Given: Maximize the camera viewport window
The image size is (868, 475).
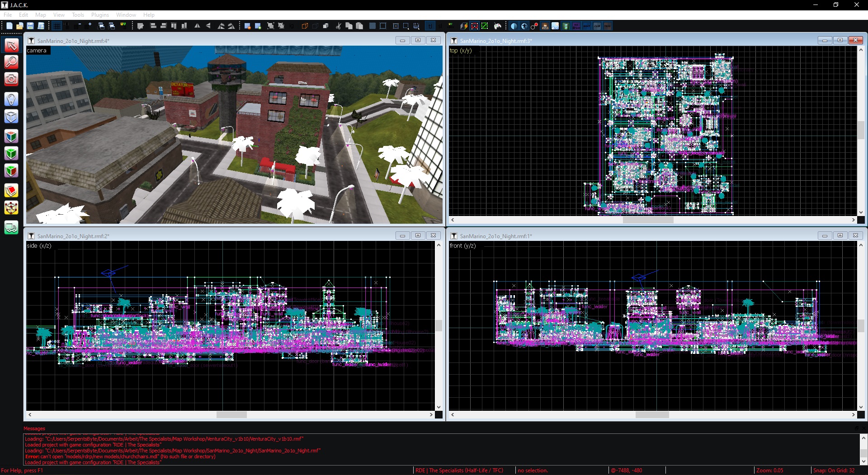Looking at the screenshot, I should click(x=418, y=40).
